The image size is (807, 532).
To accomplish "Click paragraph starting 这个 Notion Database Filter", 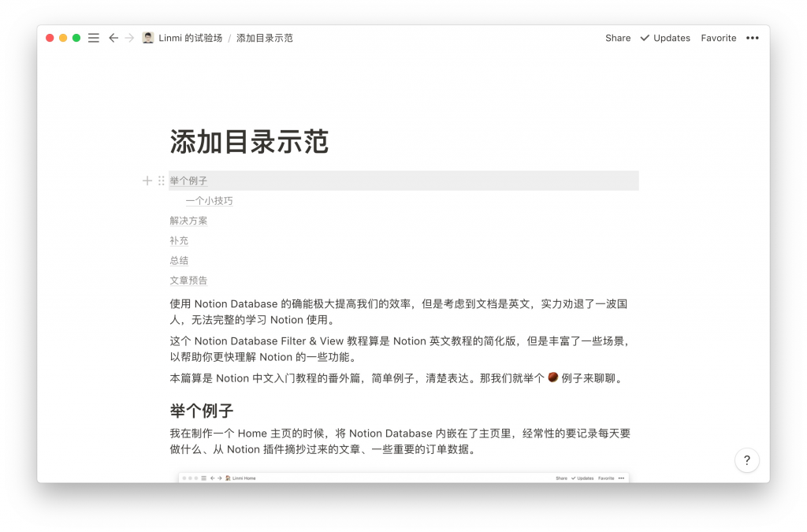I will point(400,349).
